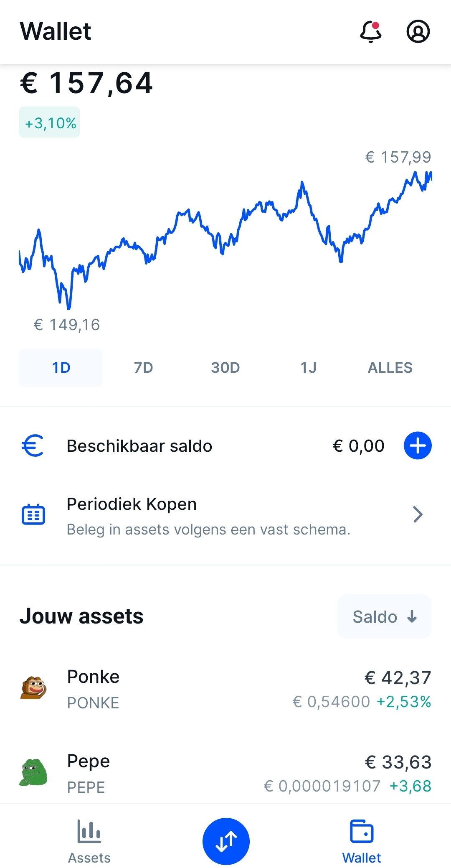Open the Ponke asset row
451x868 pixels.
[225, 689]
